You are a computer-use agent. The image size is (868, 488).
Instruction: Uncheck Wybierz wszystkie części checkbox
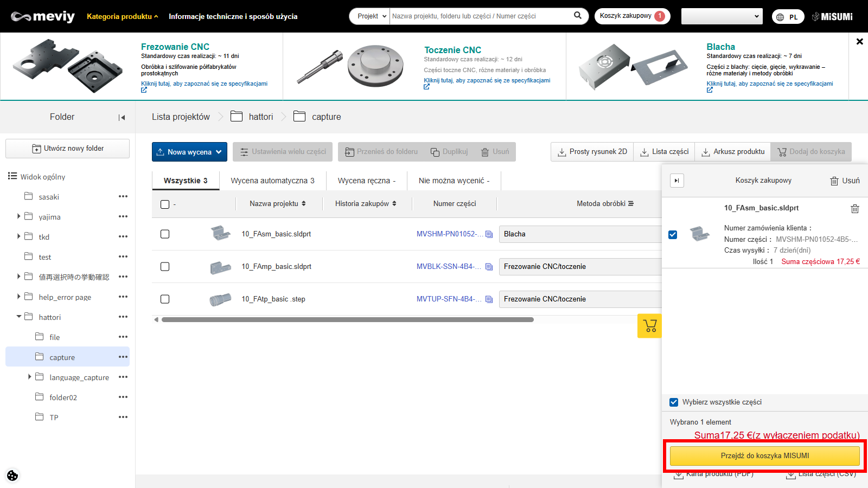674,402
